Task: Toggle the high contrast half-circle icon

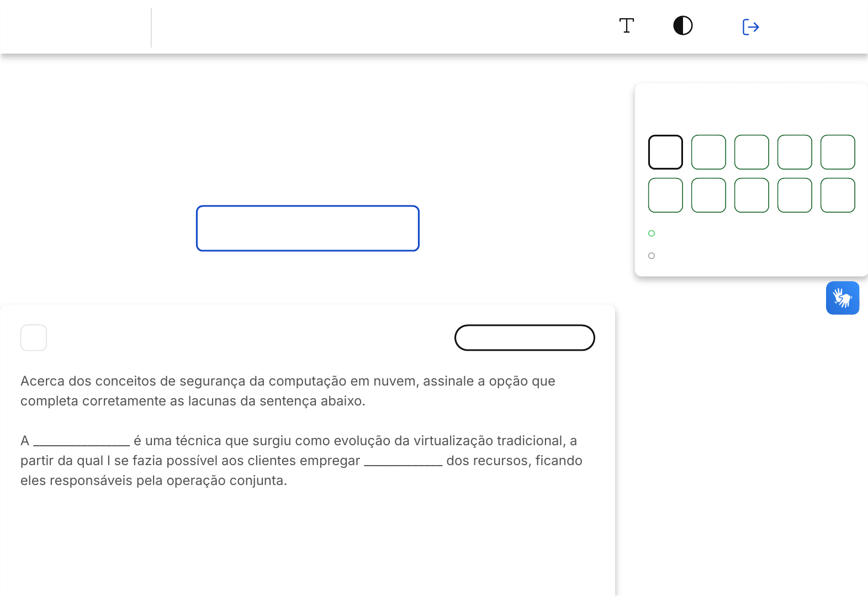Action: coord(682,26)
